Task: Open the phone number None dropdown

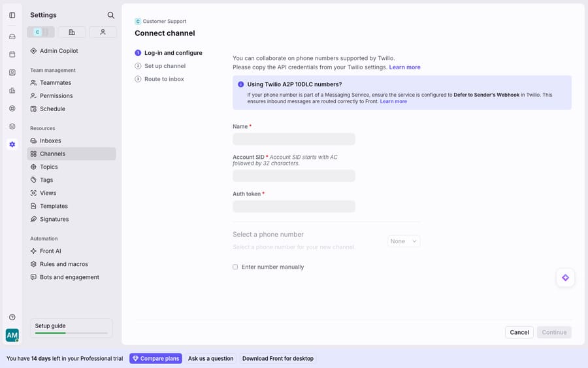Action: coord(404,241)
